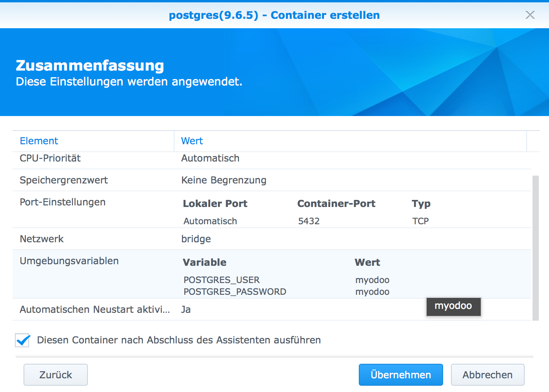Select the Wert column header

point(192,141)
